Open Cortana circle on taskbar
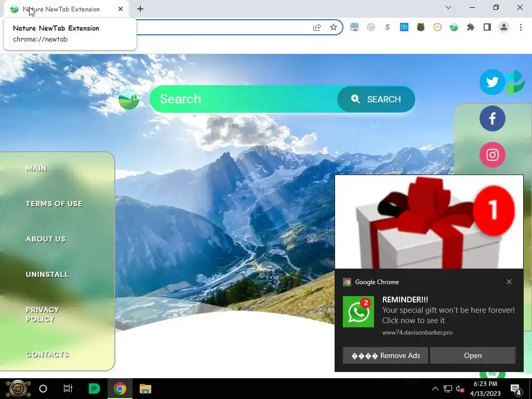Screen dimensions: 532x399 43,389
